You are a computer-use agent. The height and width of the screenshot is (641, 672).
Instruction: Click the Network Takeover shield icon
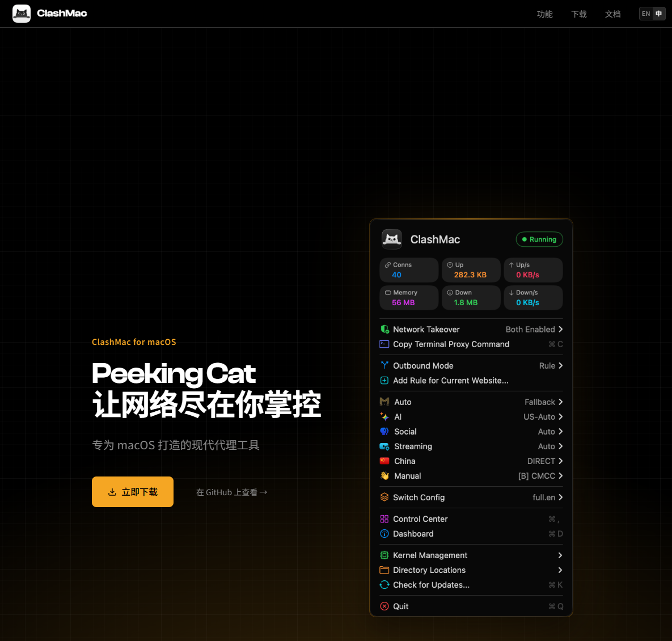384,330
